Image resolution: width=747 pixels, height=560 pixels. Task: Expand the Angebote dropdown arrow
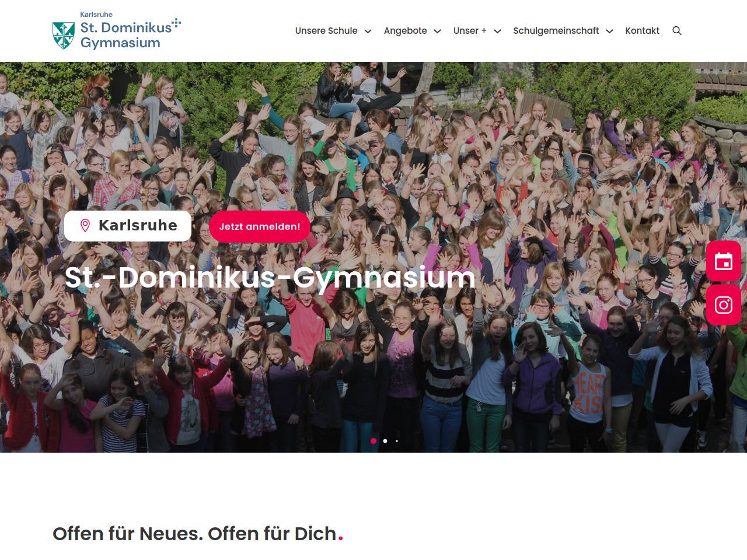click(x=437, y=32)
